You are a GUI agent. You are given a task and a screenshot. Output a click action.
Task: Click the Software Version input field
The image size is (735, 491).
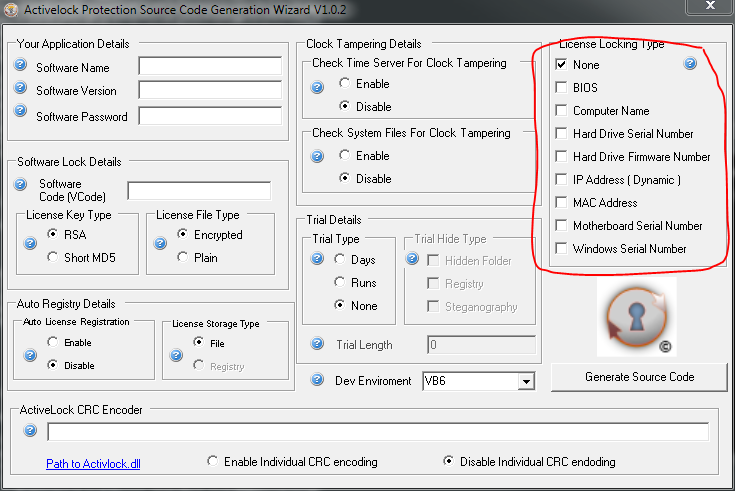point(210,90)
